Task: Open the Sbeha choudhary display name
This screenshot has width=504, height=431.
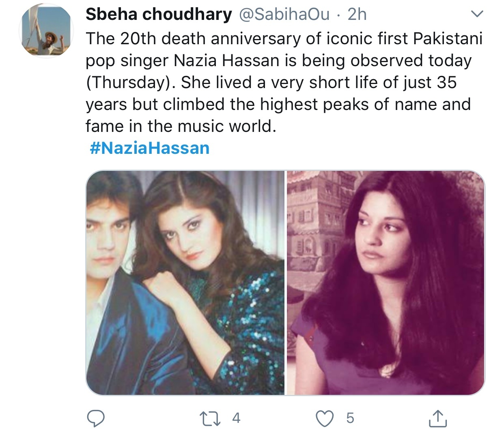Action: pyautogui.click(x=159, y=14)
